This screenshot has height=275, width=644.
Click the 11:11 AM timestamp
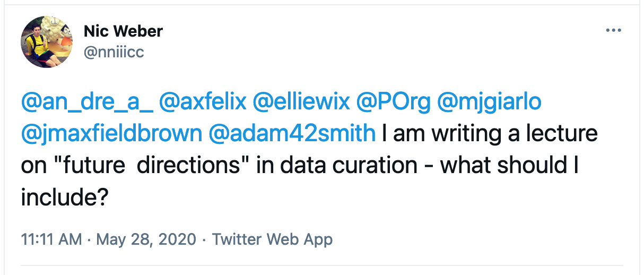point(51,239)
